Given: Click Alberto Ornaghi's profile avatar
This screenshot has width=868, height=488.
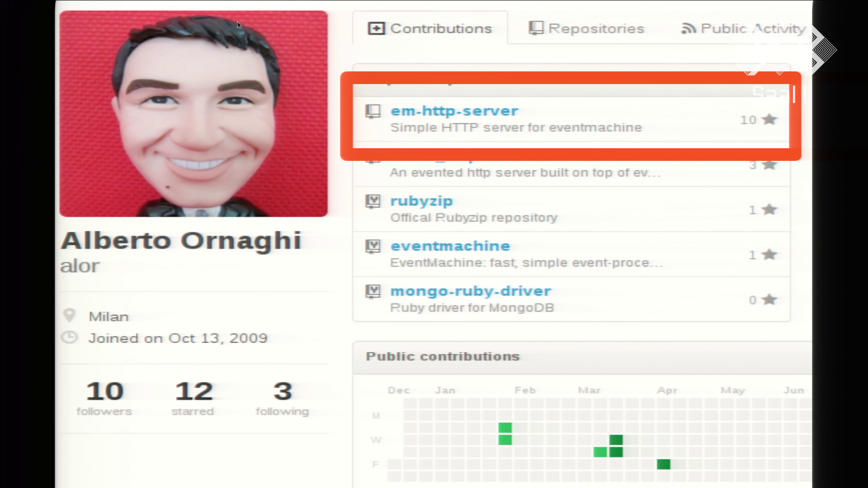Looking at the screenshot, I should 193,114.
